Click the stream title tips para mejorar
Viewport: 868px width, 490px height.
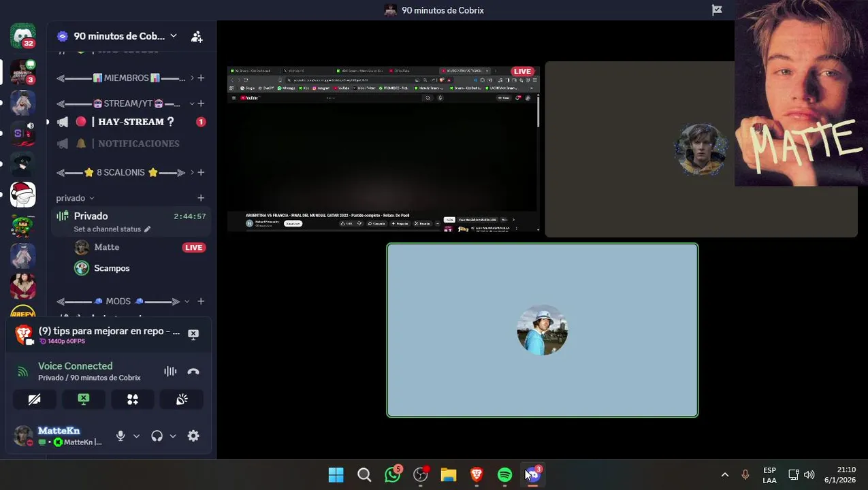tap(109, 331)
